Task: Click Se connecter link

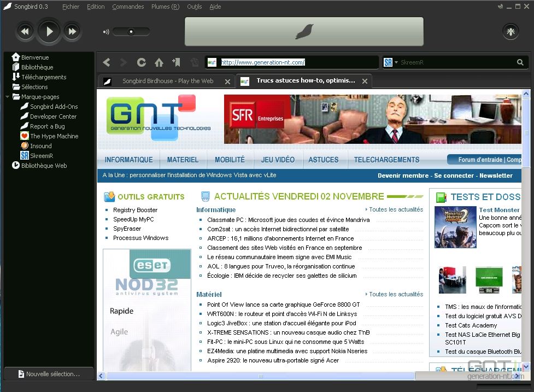Action: (x=454, y=175)
